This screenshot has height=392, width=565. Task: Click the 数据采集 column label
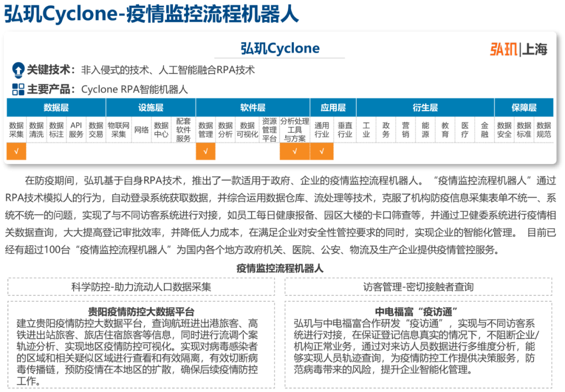click(16, 130)
